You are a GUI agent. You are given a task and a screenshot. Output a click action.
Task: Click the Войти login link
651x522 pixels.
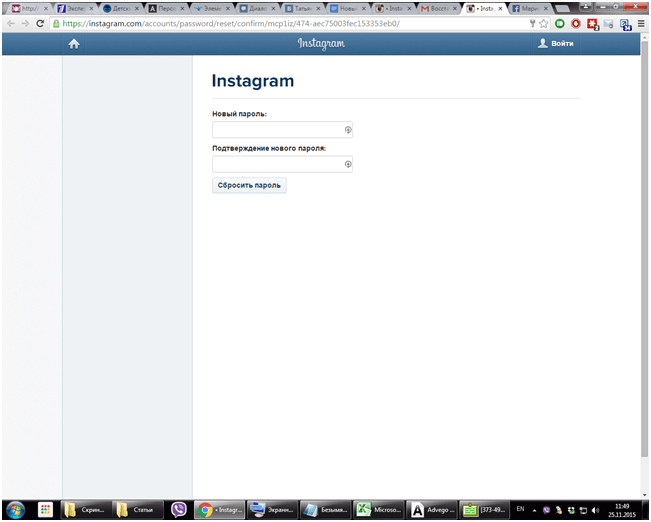(x=556, y=44)
